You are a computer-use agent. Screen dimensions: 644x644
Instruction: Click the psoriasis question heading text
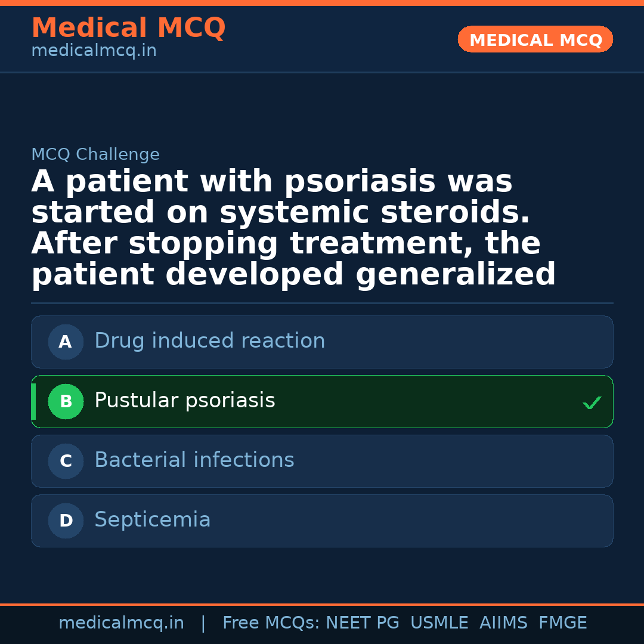pyautogui.click(x=293, y=228)
